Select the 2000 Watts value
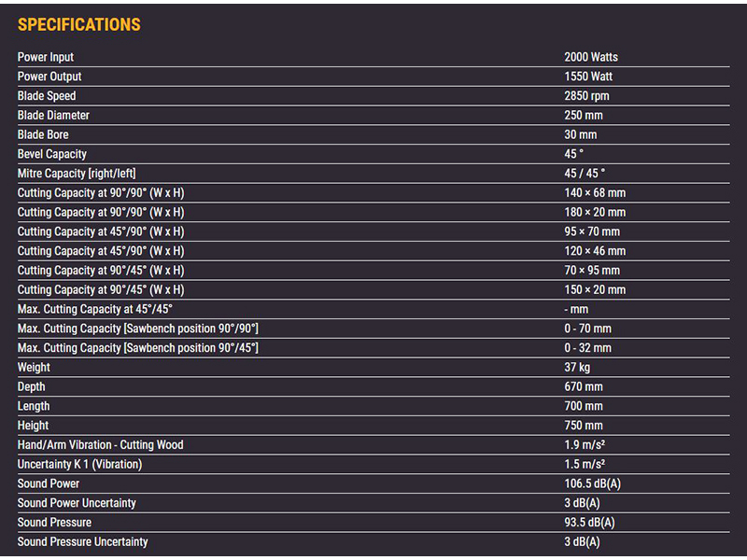Screen dimensions: 747x560 click(591, 57)
